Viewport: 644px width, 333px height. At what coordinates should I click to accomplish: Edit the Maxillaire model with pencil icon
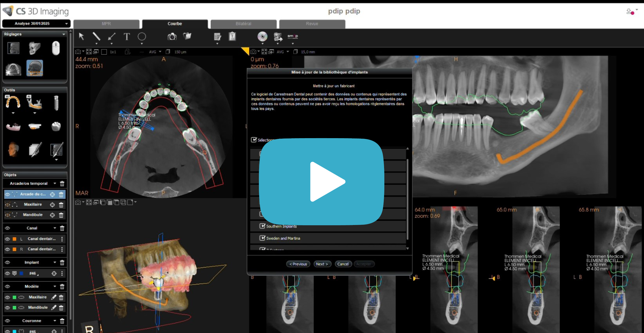click(54, 297)
